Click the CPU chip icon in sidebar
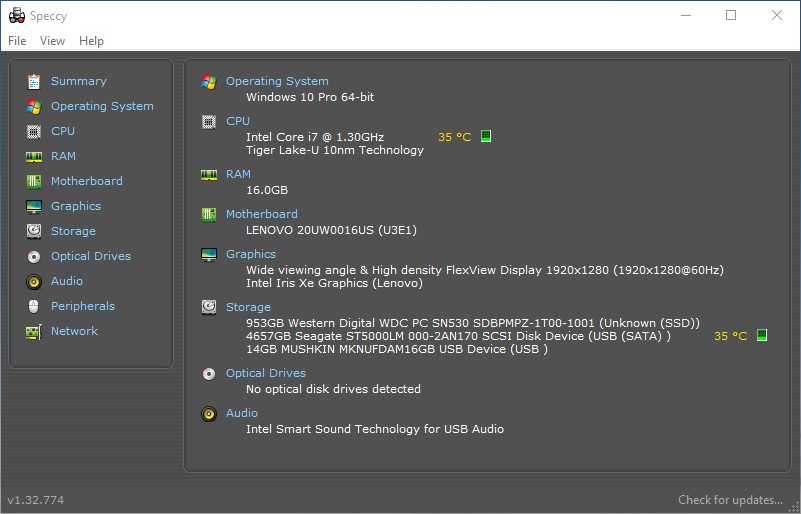This screenshot has width=801, height=514. (34, 132)
